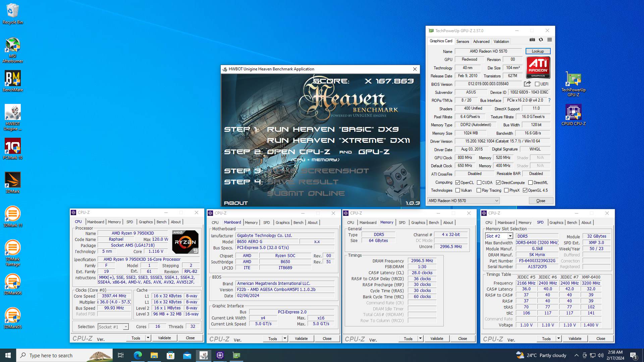Toggle DirectCompute checkbox in GPU-Z

498,183
